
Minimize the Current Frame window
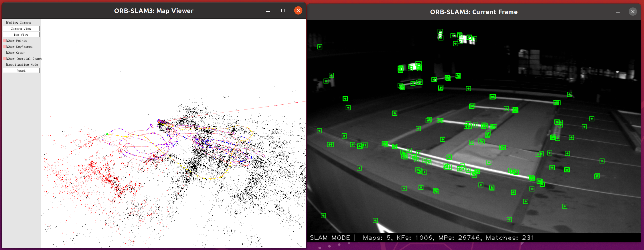pyautogui.click(x=618, y=12)
